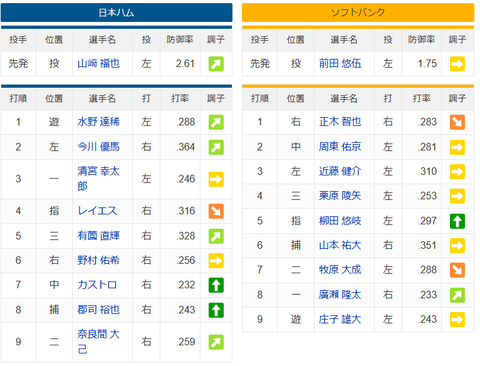Open 牧原 大成 player page
Viewport: 480px width, 366px height.
coord(340,270)
